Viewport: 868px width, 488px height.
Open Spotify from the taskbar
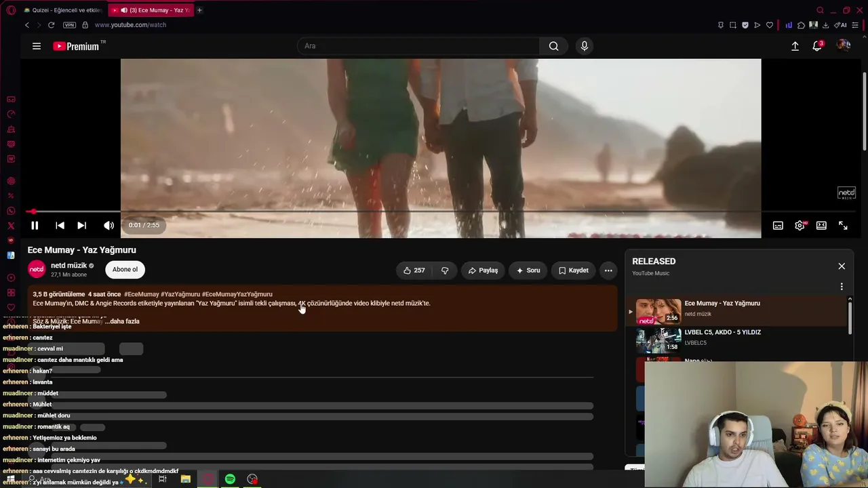coord(230,479)
